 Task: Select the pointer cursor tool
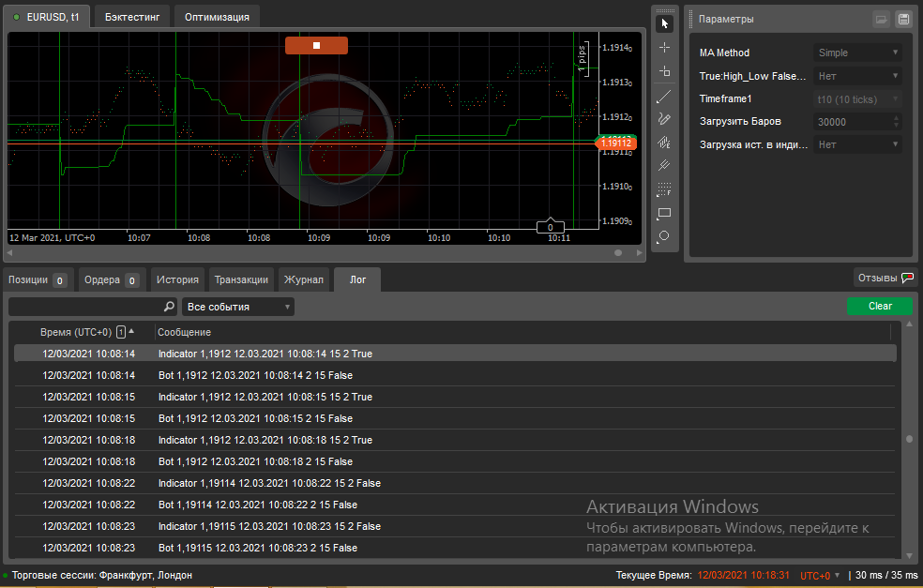click(665, 23)
